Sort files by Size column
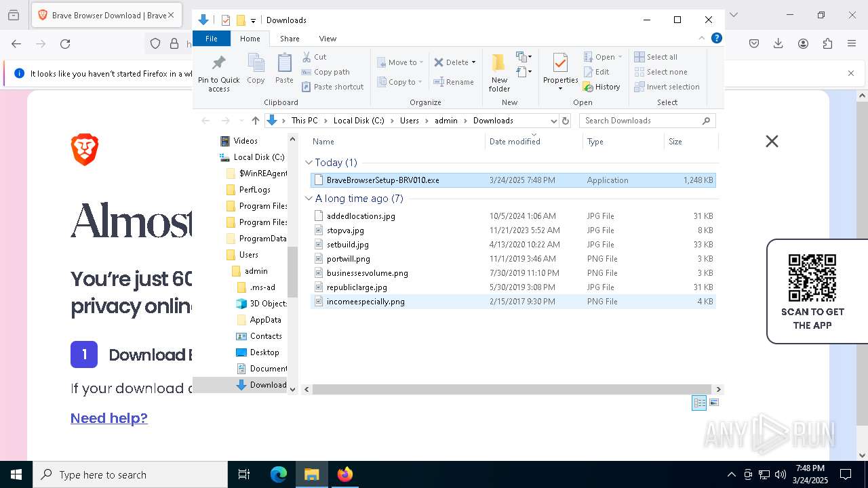Viewport: 868px width, 488px height. click(691, 141)
